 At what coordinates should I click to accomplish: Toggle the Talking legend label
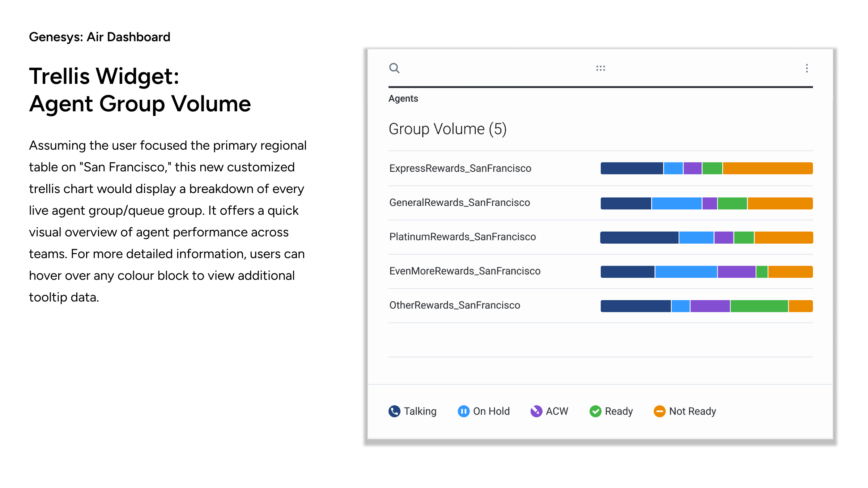pos(420,411)
